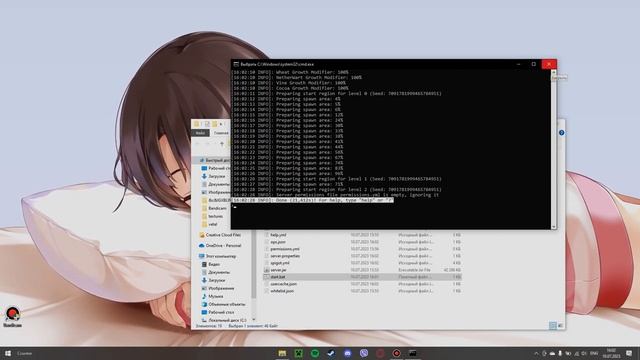Open Spotify from the taskbar
This screenshot has height=360, width=640.
(315, 353)
